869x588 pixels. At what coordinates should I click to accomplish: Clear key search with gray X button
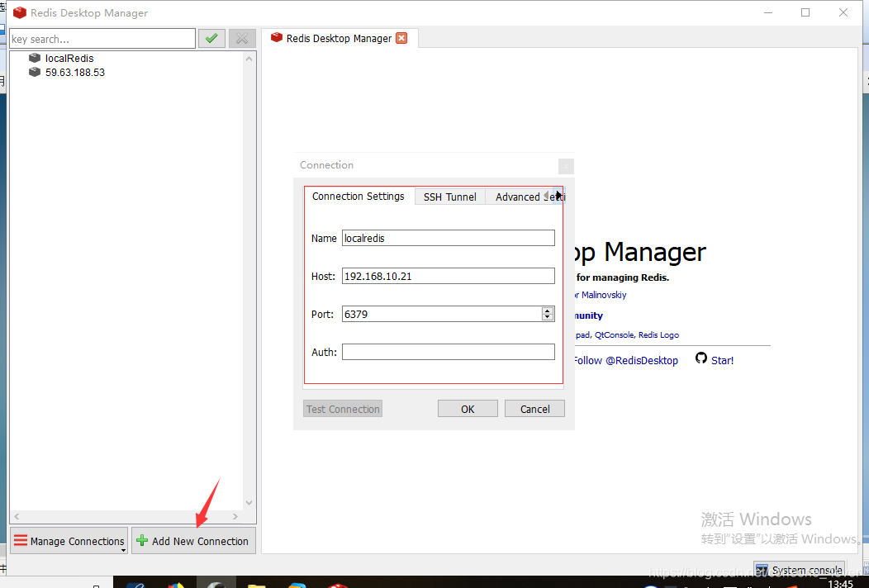242,38
